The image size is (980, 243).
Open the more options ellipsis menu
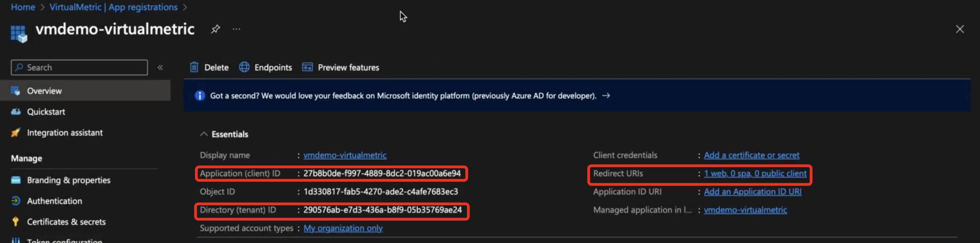click(x=236, y=29)
